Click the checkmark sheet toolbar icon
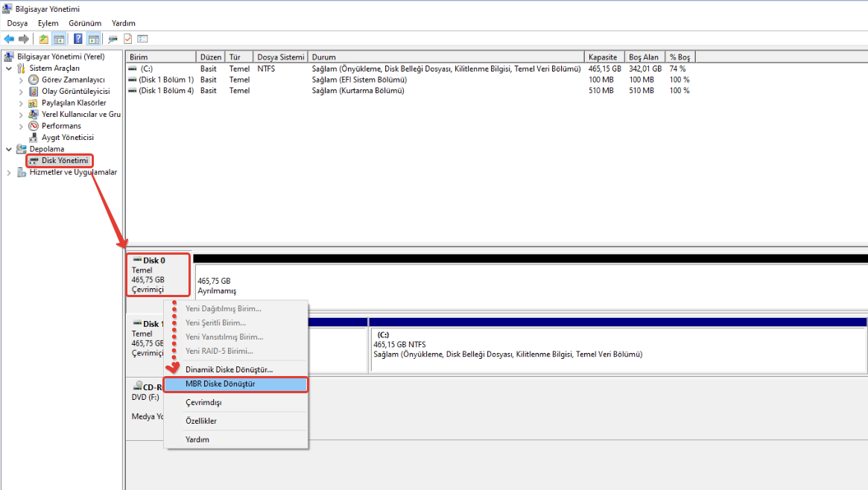The height and width of the screenshot is (490, 868). tap(127, 39)
